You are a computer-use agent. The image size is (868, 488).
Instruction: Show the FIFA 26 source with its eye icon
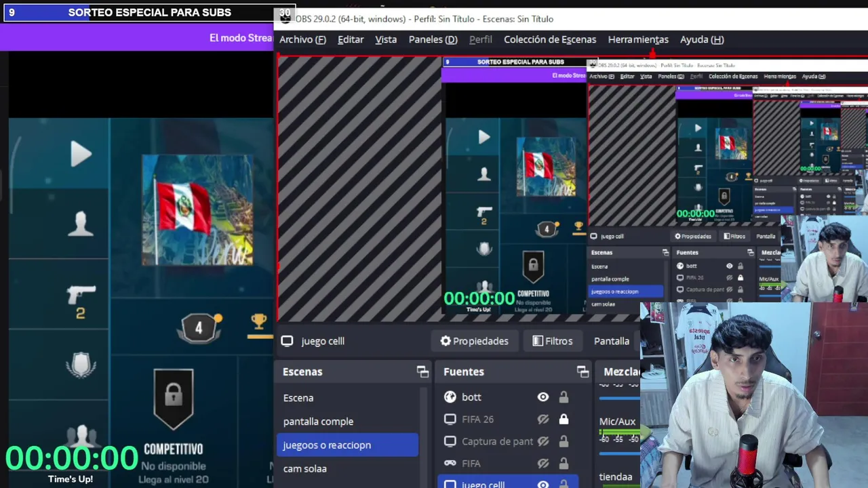(542, 420)
